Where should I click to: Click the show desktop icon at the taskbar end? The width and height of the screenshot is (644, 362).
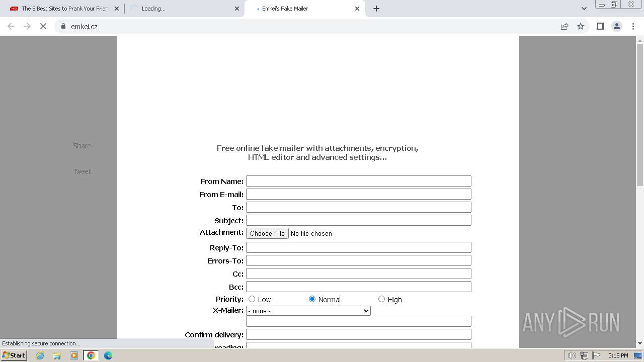[638, 355]
